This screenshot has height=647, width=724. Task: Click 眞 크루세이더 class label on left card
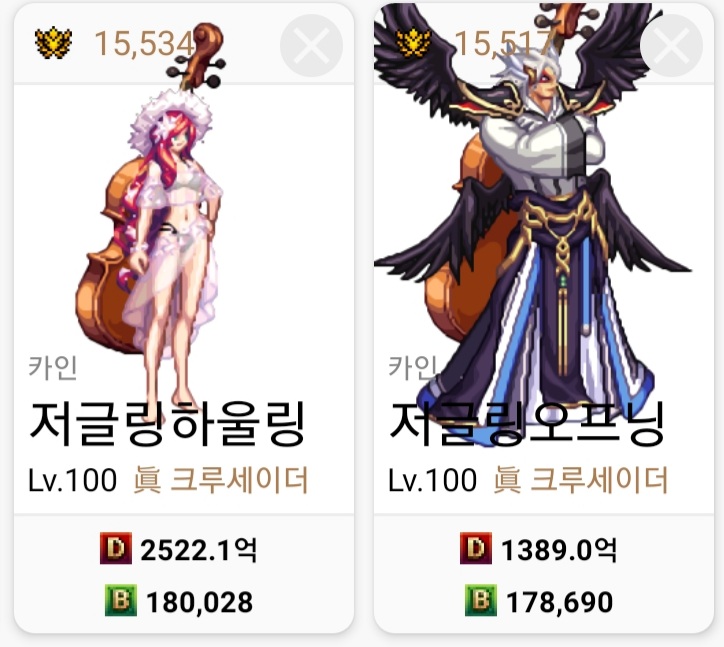pos(221,480)
